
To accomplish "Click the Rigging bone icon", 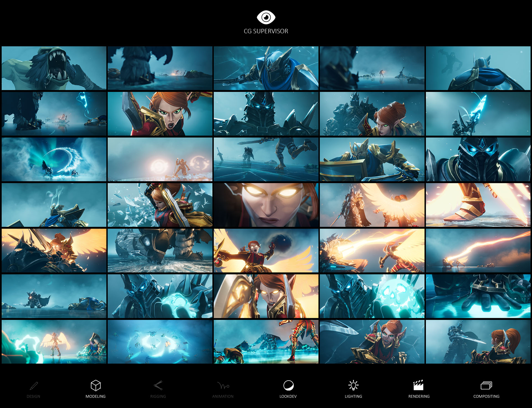I will pyautogui.click(x=158, y=385).
